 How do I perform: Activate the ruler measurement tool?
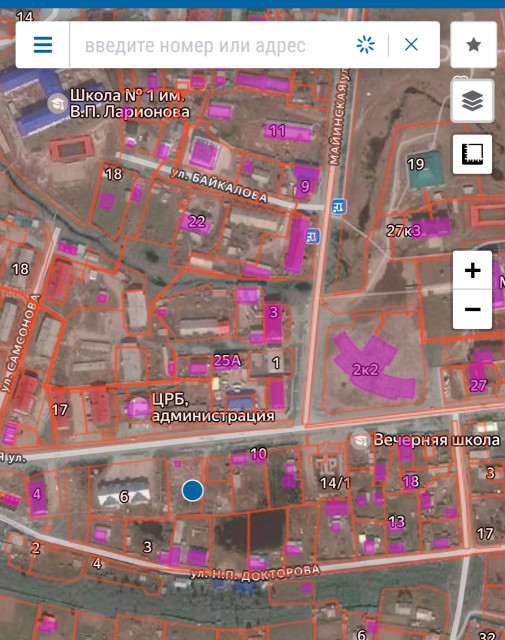472,154
